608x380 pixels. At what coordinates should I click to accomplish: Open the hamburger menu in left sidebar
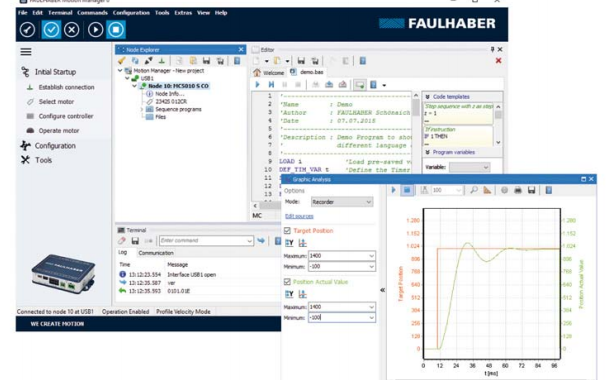[26, 52]
